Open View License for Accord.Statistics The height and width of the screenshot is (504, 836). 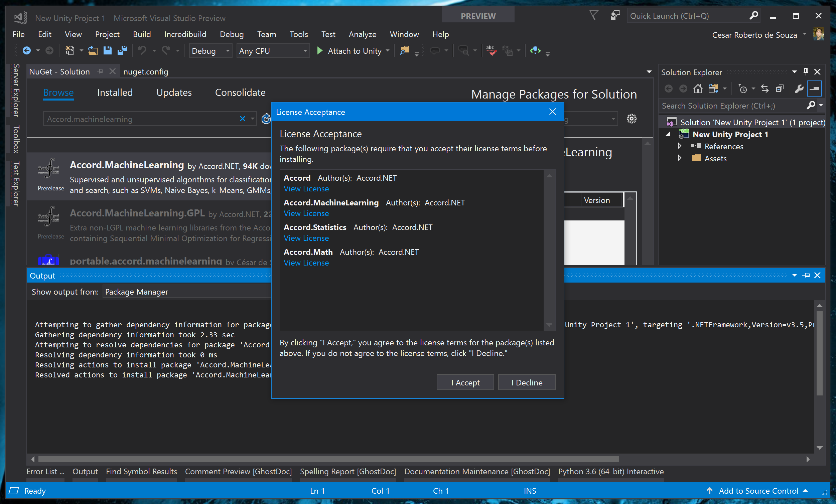[x=306, y=238]
